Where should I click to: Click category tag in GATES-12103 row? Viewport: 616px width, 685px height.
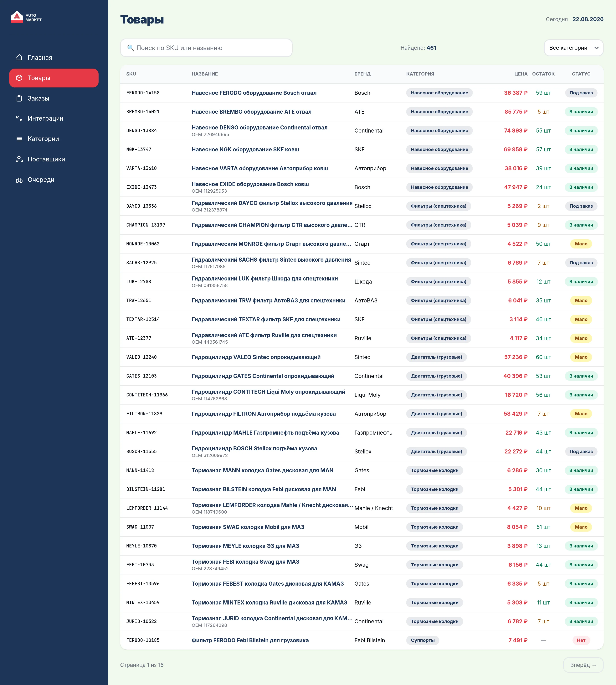[x=436, y=376]
